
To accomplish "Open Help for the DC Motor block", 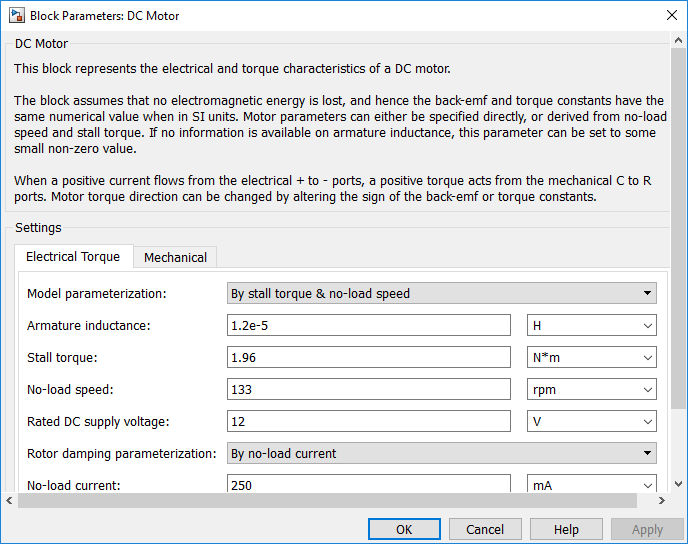I will pos(566,529).
